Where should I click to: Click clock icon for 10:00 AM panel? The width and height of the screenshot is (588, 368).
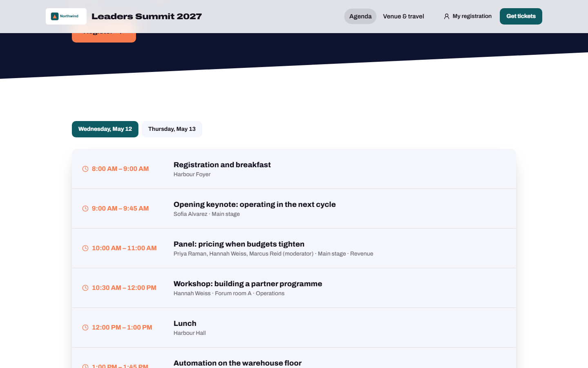(85, 248)
